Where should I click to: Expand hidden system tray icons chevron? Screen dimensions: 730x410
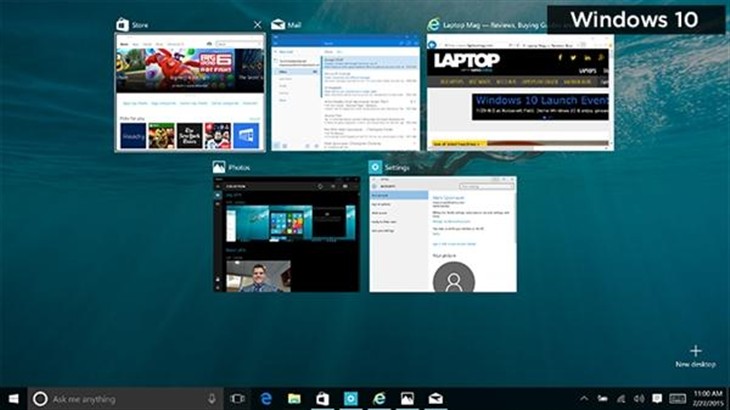coord(584,399)
